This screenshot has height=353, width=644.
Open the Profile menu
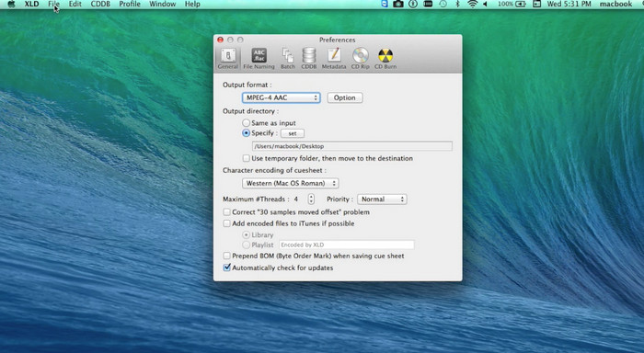(x=130, y=4)
